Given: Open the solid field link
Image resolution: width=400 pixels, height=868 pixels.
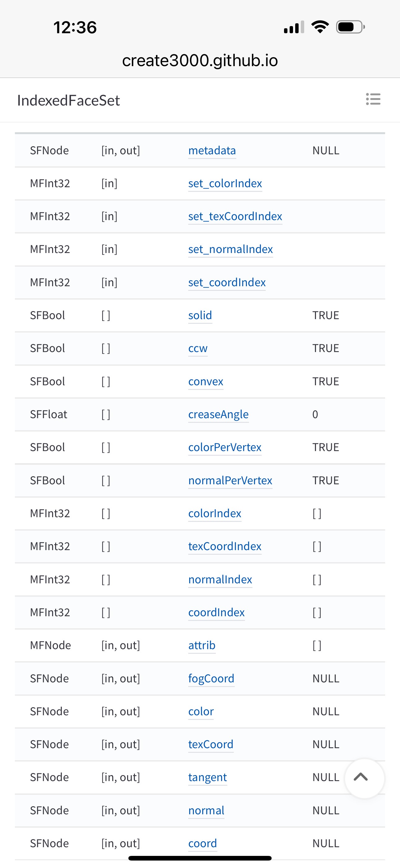Looking at the screenshot, I should pyautogui.click(x=200, y=315).
